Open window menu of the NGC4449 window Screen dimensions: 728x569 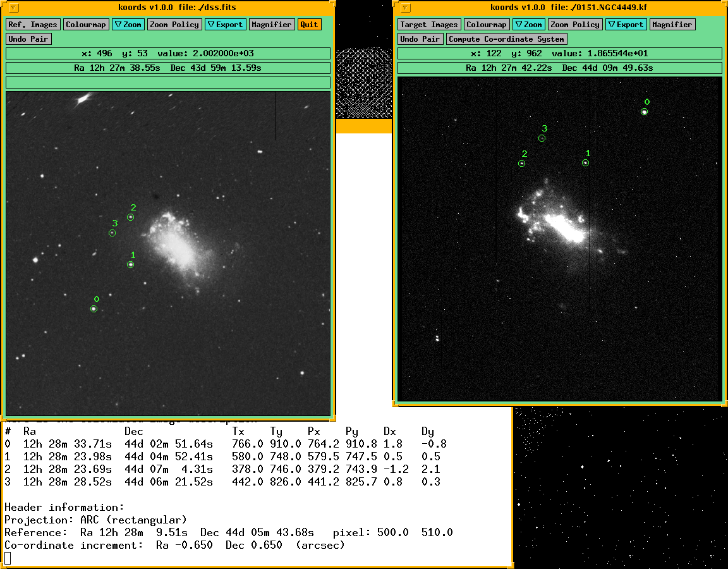pyautogui.click(x=406, y=8)
